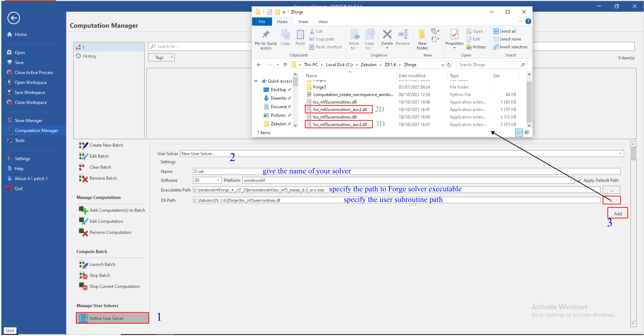
Task: Click the Remove Computation icon
Action: tap(83, 232)
